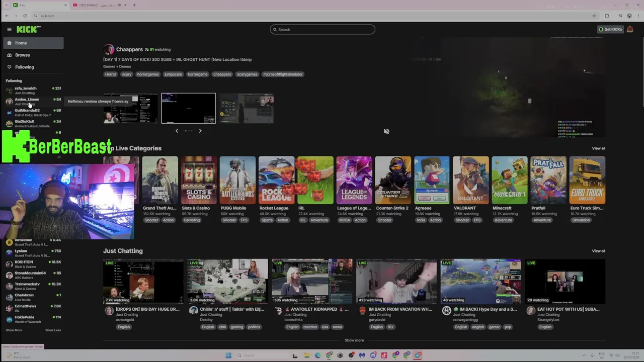Expand following list with Show More
Screen dimensions: 644x362
point(14,330)
